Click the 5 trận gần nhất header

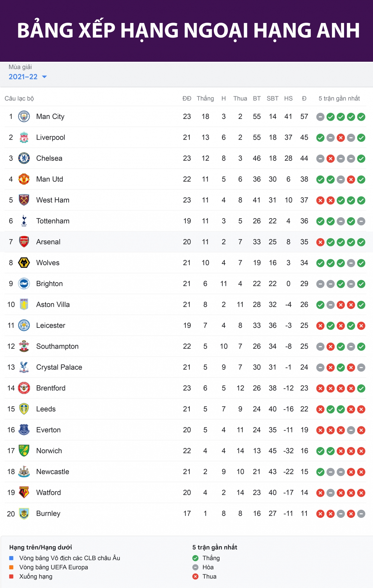click(x=339, y=98)
